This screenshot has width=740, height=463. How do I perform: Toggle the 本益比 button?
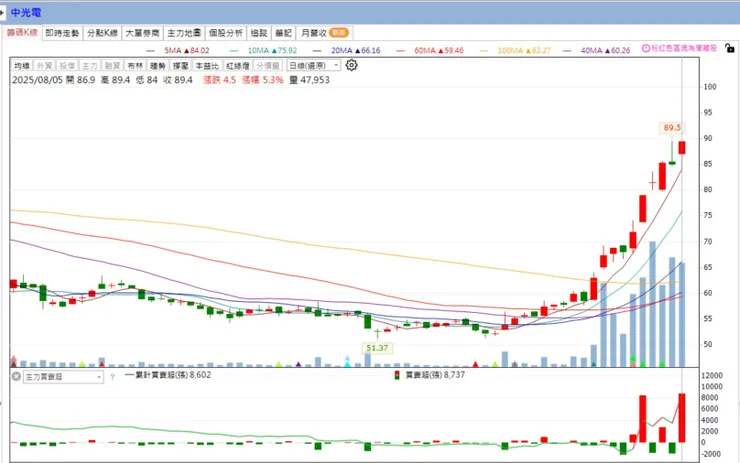pyautogui.click(x=207, y=66)
